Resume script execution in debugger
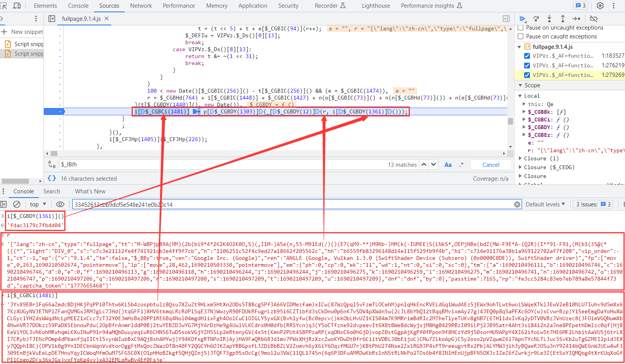 tap(523, 19)
